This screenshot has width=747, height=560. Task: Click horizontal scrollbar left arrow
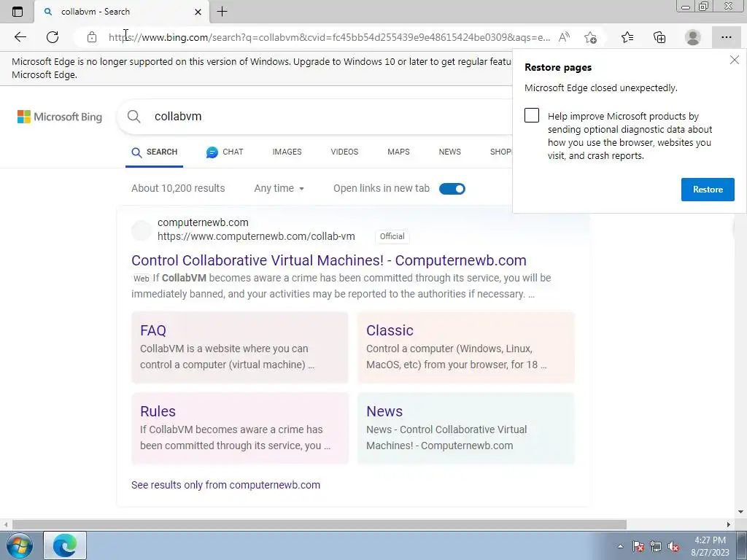(x=5, y=524)
